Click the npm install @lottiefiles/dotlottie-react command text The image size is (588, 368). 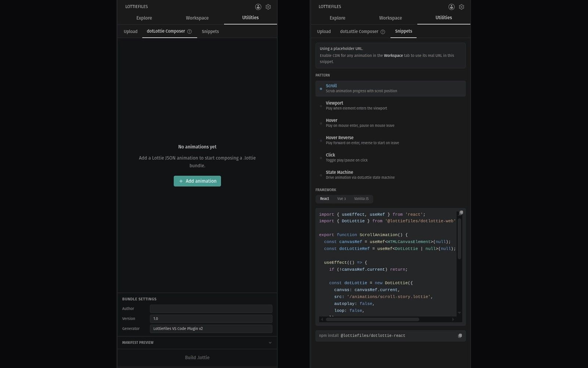coord(362,336)
